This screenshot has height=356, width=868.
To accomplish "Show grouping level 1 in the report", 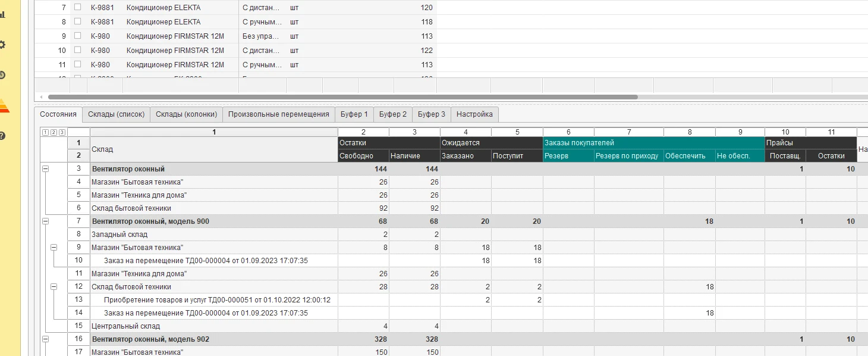I will click(44, 132).
